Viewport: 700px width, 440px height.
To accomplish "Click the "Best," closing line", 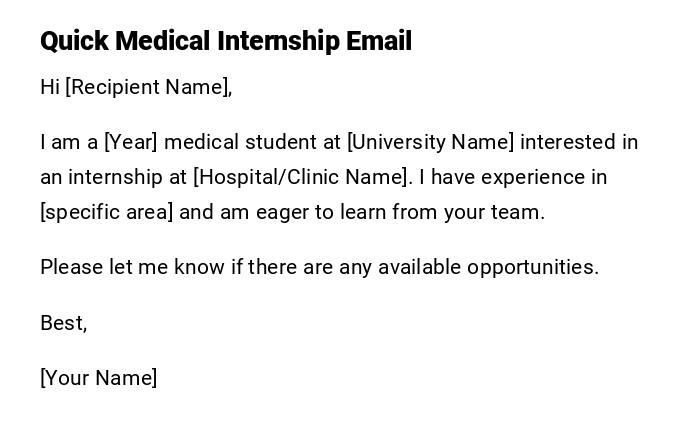I will pyautogui.click(x=64, y=323).
